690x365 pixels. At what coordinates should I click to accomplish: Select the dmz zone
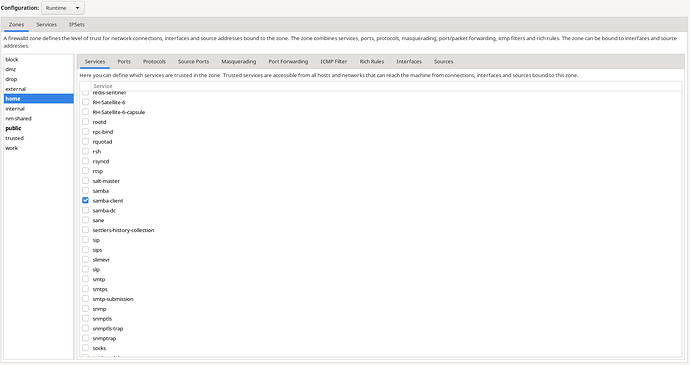tap(39, 69)
